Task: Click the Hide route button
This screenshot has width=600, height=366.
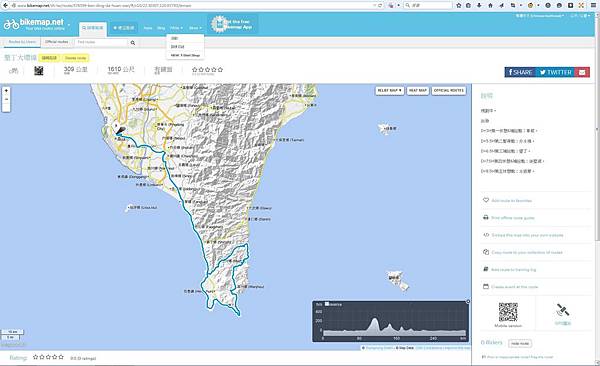Action: point(520,343)
